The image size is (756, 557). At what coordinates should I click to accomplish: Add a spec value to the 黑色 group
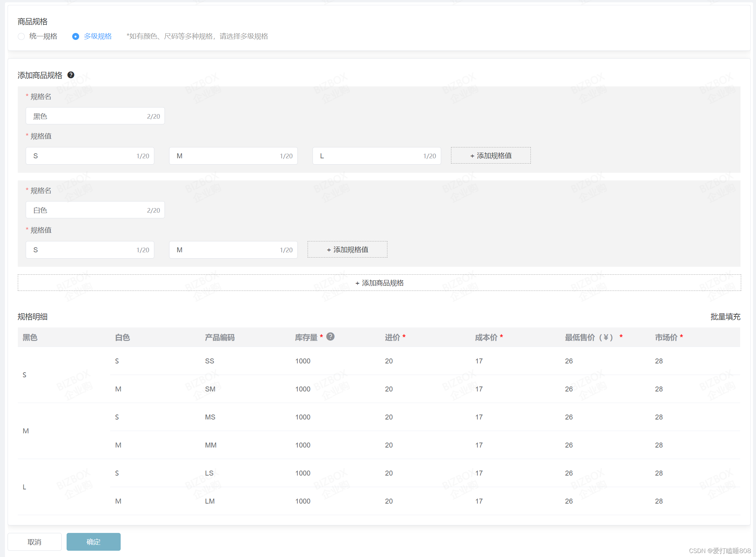[491, 155]
